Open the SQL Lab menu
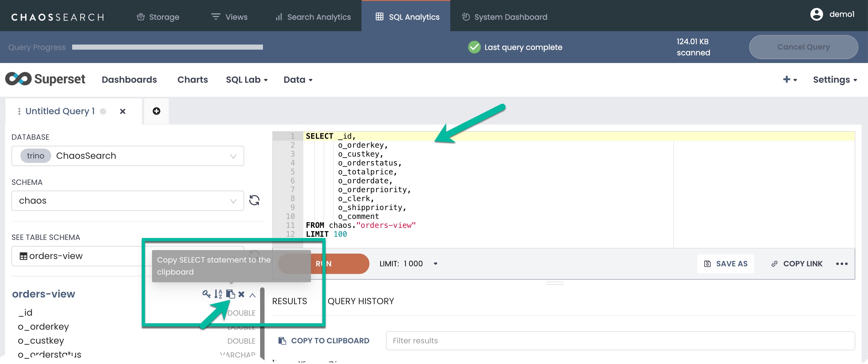 coord(247,80)
